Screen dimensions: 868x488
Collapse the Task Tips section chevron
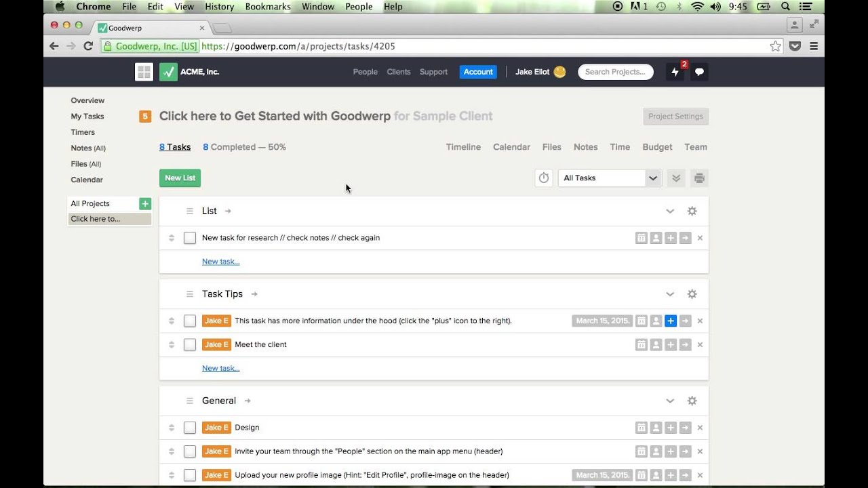(x=670, y=294)
